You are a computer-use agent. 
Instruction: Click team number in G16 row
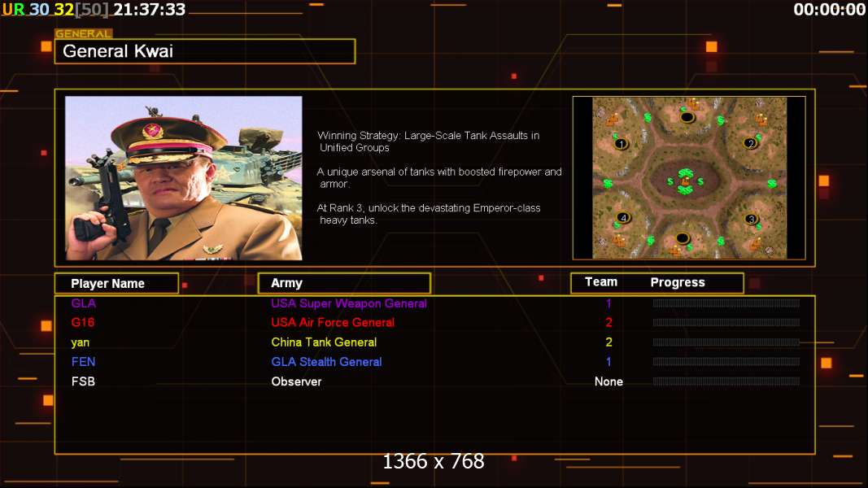(x=608, y=323)
